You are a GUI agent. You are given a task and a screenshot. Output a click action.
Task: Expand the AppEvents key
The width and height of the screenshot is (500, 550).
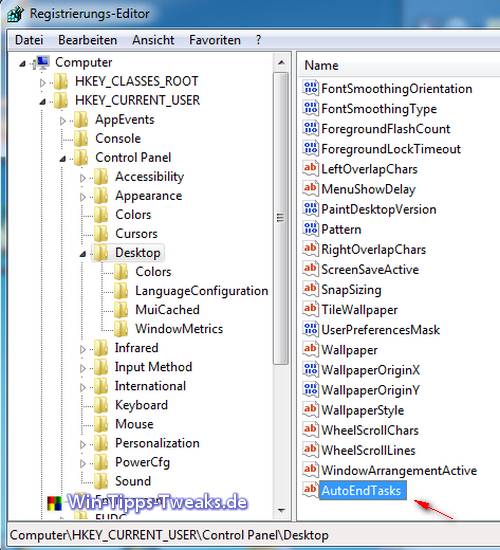point(63,121)
